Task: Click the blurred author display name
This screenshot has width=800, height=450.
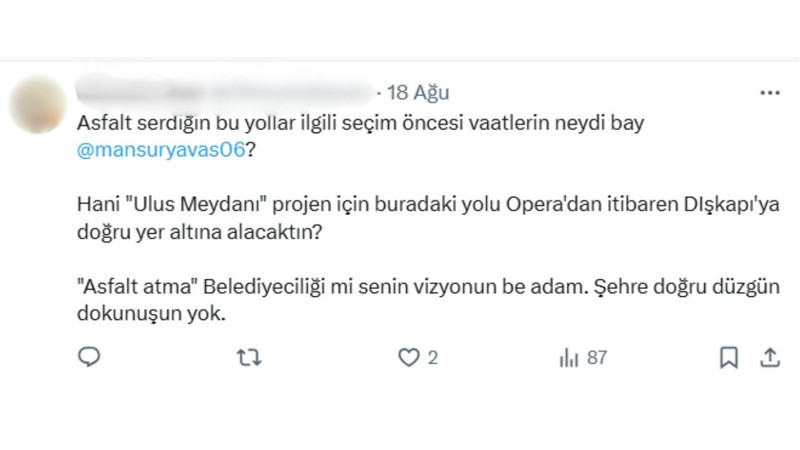Action: click(140, 93)
